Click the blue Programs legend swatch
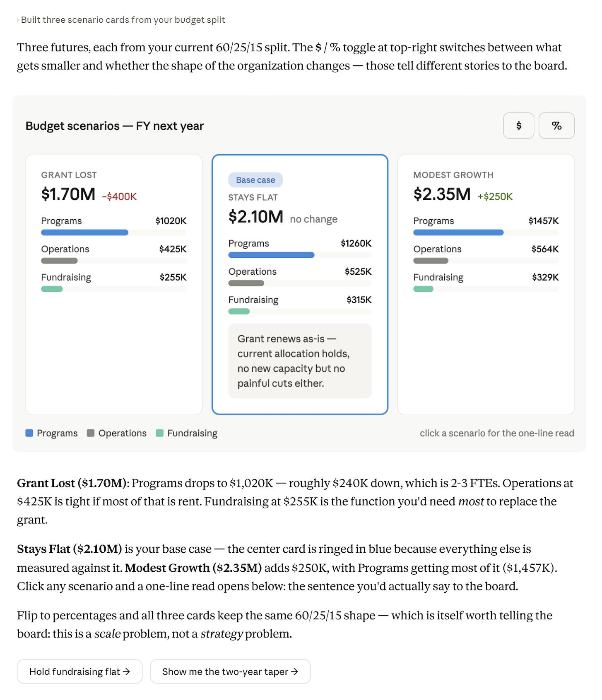This screenshot has height=700, width=602. click(29, 433)
